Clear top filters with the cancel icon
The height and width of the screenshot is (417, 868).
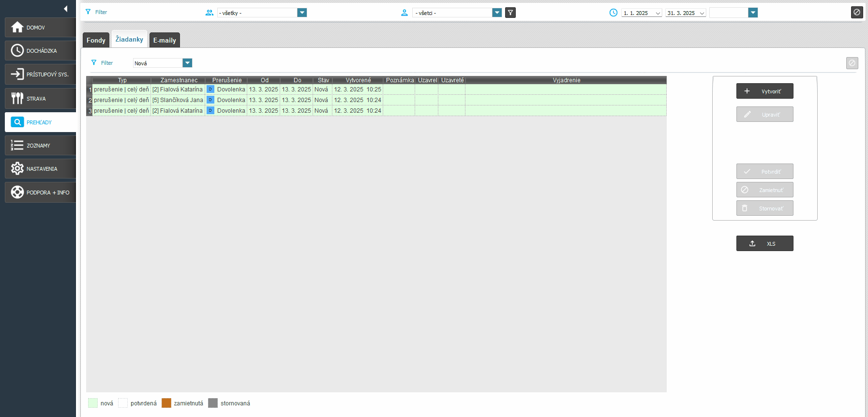click(856, 13)
